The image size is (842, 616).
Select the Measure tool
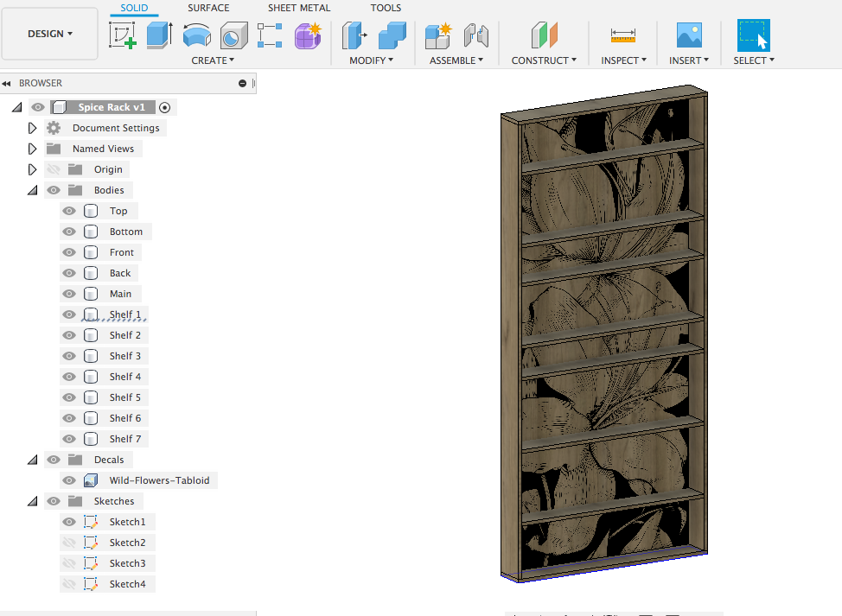click(x=623, y=35)
